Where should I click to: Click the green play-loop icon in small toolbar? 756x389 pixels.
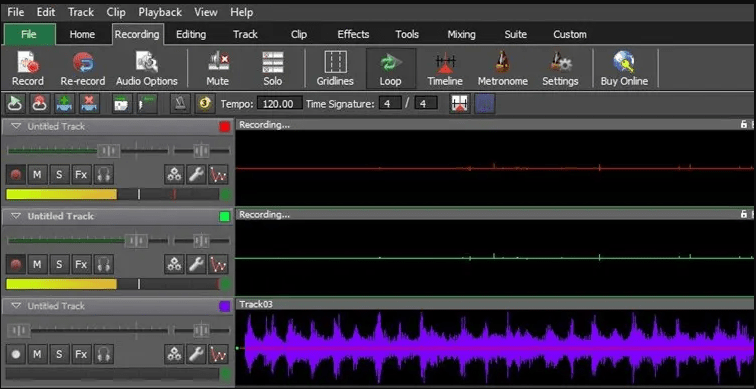[x=15, y=104]
